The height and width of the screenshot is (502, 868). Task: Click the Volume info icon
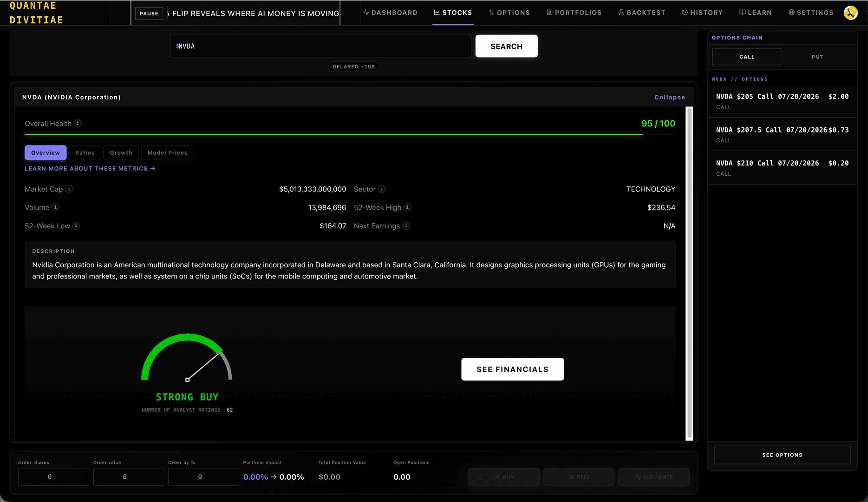click(x=55, y=207)
